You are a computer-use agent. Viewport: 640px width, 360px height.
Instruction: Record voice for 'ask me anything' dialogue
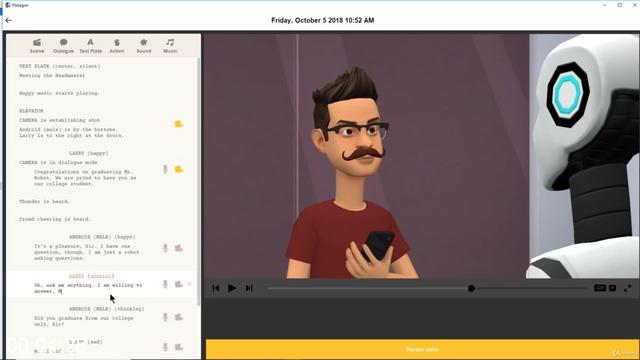point(165,284)
